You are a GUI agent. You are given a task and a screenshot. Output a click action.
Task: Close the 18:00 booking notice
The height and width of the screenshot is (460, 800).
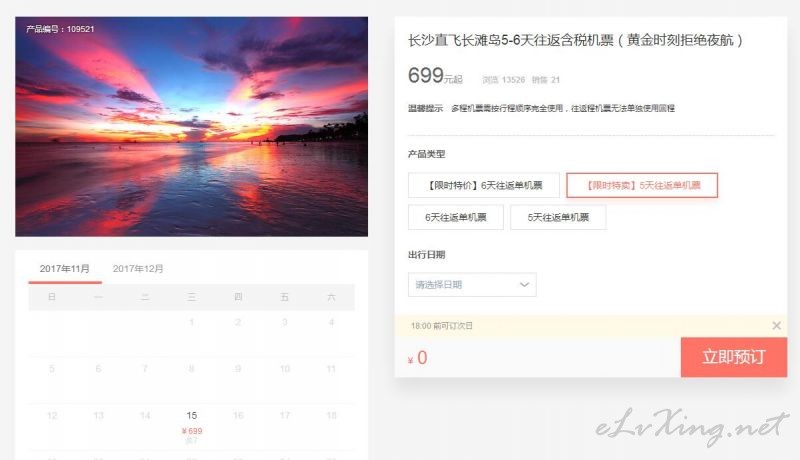[776, 325]
